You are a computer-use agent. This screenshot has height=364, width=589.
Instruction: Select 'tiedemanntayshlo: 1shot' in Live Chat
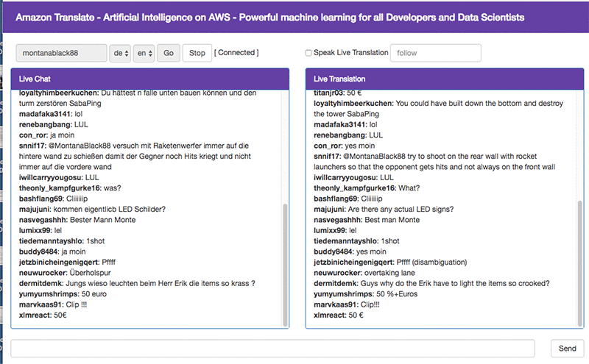tap(62, 240)
